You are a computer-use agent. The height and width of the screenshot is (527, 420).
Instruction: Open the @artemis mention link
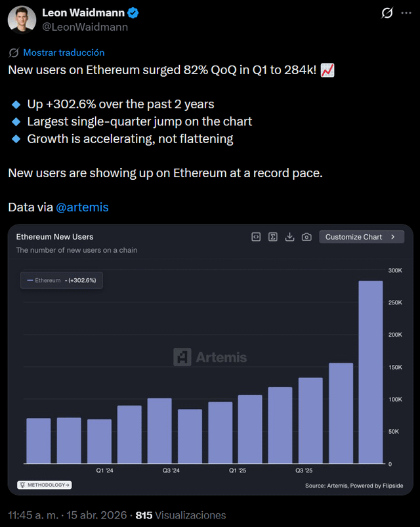coord(82,207)
